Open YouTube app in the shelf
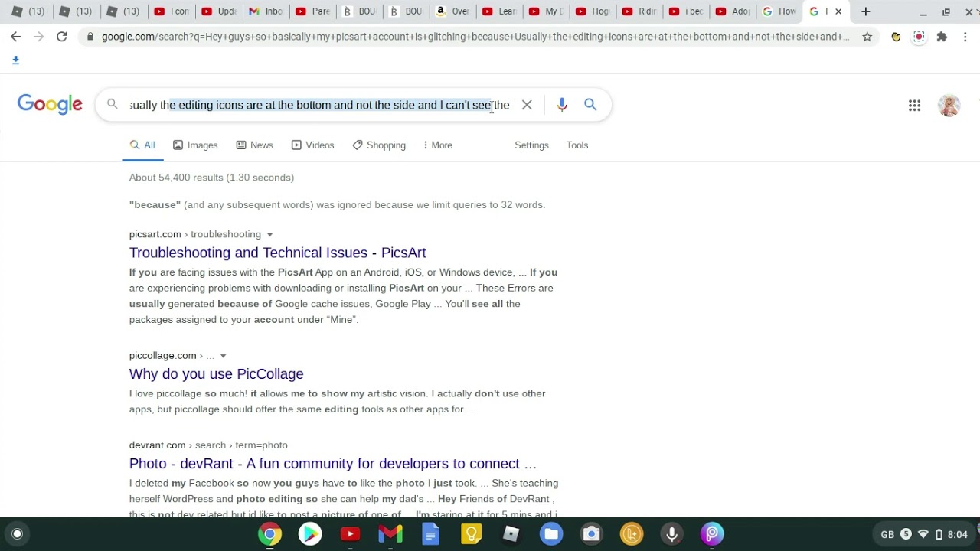 (x=350, y=534)
